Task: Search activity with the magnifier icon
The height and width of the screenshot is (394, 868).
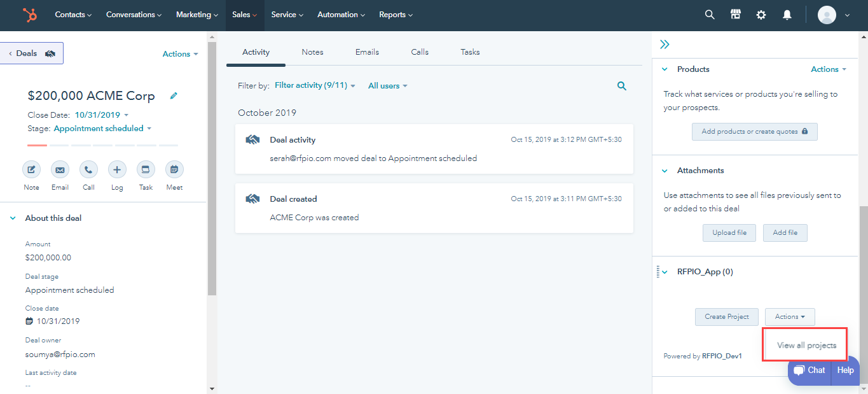Action: click(622, 86)
